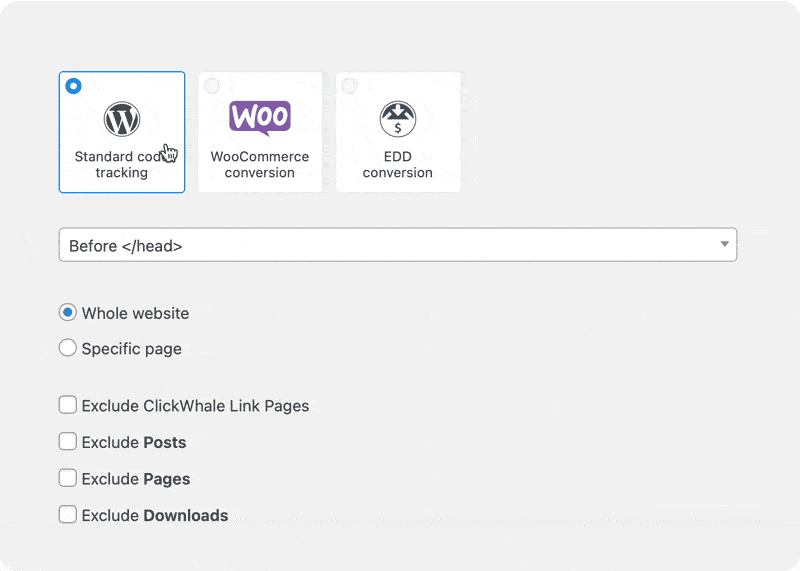
Task: Enable the Exclude Posts checkbox
Action: click(x=67, y=441)
